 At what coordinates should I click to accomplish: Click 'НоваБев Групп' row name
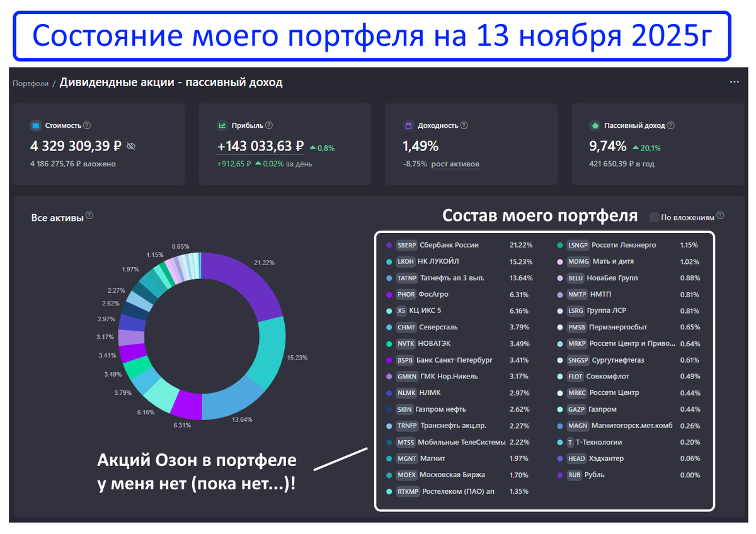point(612,278)
